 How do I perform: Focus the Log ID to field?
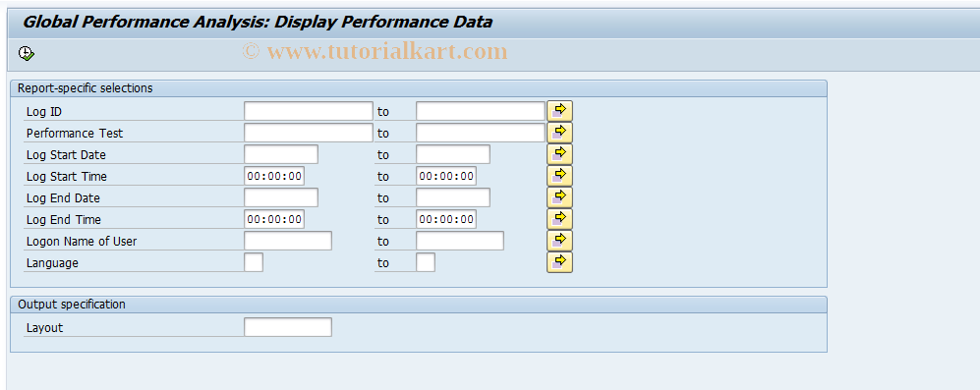pos(480,111)
